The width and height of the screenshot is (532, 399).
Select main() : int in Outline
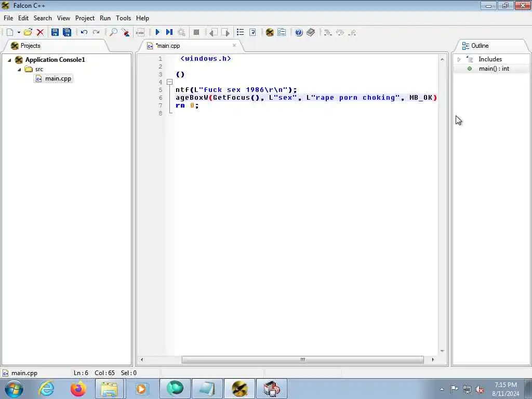pyautogui.click(x=494, y=69)
